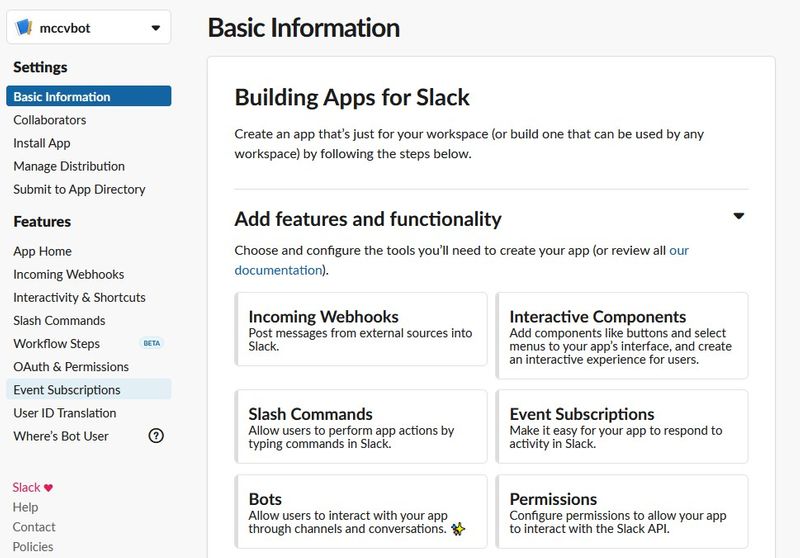Open Manage Distribution settings
Screen dimensions: 800x558
[x=69, y=166]
